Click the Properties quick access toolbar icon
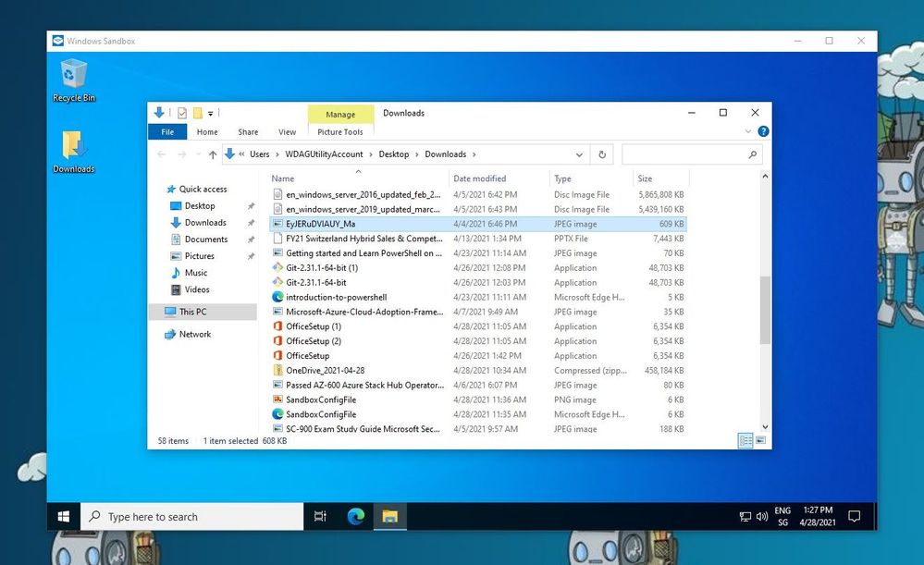Image resolution: width=924 pixels, height=565 pixels. [182, 113]
